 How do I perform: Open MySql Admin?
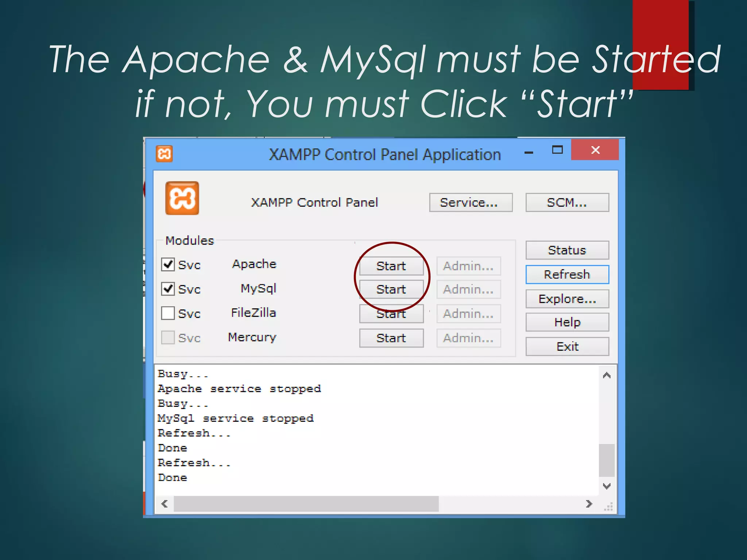[x=469, y=289]
